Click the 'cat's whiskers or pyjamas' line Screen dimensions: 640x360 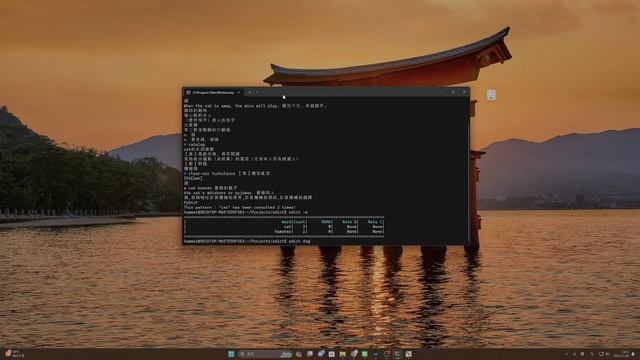point(229,193)
